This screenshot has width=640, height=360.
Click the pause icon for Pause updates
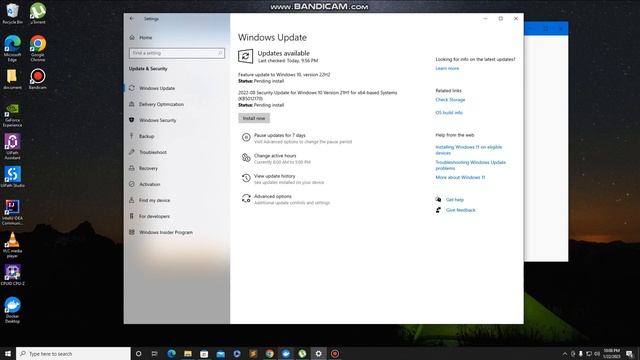(x=246, y=138)
